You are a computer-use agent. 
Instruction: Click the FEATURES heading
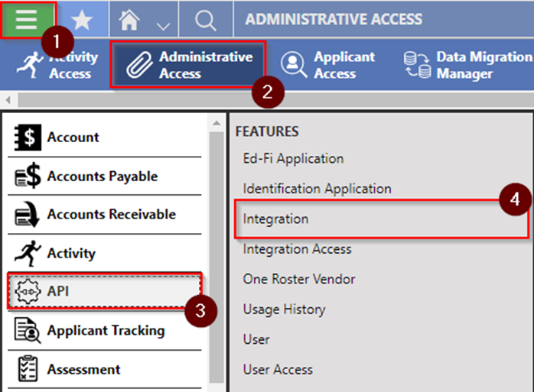267,131
